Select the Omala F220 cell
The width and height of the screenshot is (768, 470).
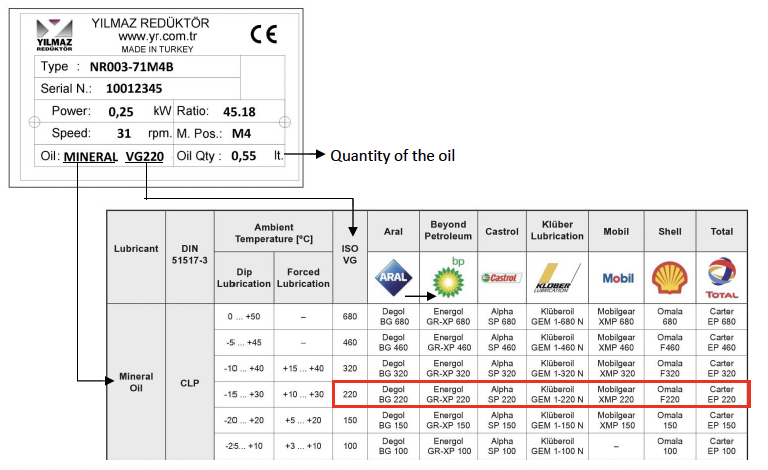point(669,393)
